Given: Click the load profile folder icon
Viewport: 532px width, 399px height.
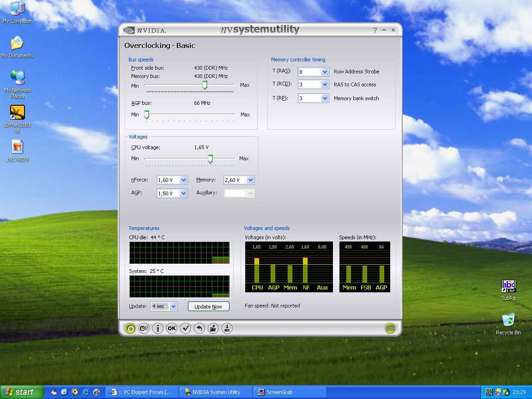Looking at the screenshot, I should point(213,328).
